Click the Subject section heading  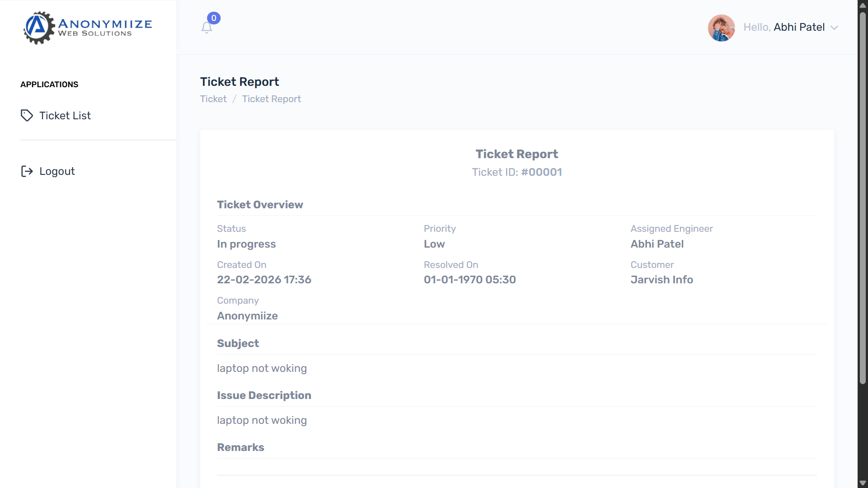tap(238, 343)
